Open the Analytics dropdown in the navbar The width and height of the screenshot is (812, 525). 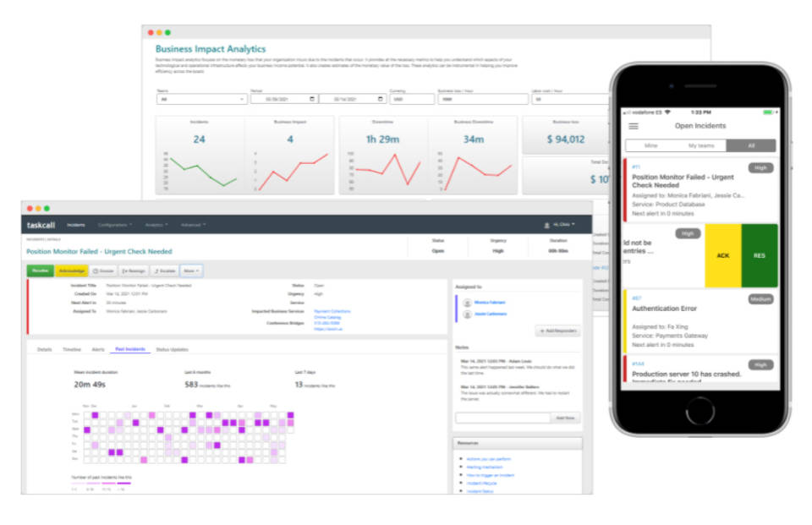pyautogui.click(x=156, y=225)
